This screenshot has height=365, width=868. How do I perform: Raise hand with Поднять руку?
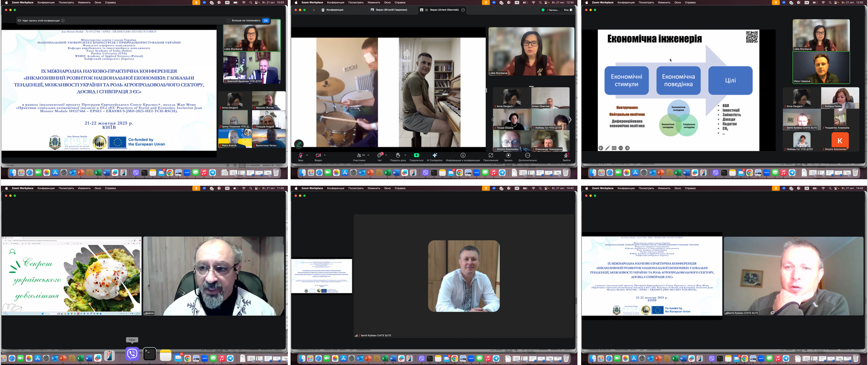click(x=398, y=156)
